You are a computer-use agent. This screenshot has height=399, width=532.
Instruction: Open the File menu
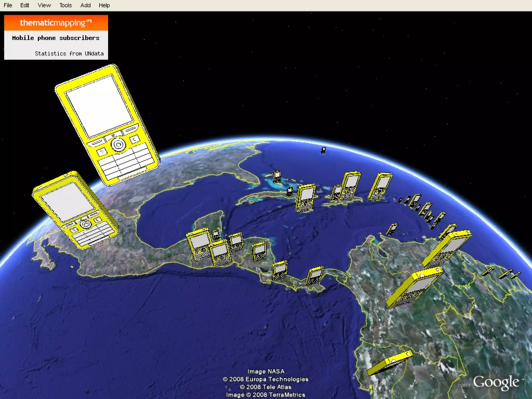pos(8,5)
